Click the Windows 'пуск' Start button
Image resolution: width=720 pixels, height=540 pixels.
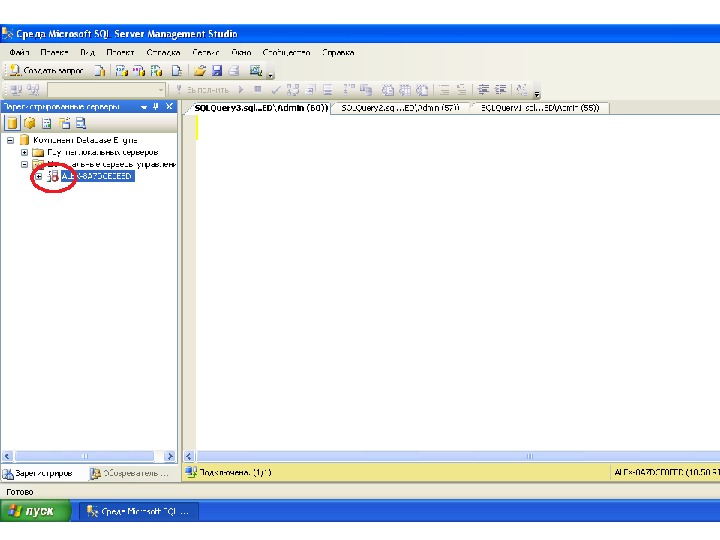(35, 511)
